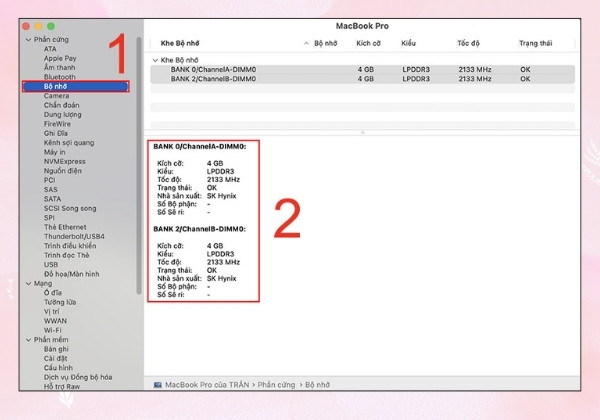Viewport: 600px width, 420px height.
Task: Collapse the Phần cứng section
Action: [x=28, y=39]
